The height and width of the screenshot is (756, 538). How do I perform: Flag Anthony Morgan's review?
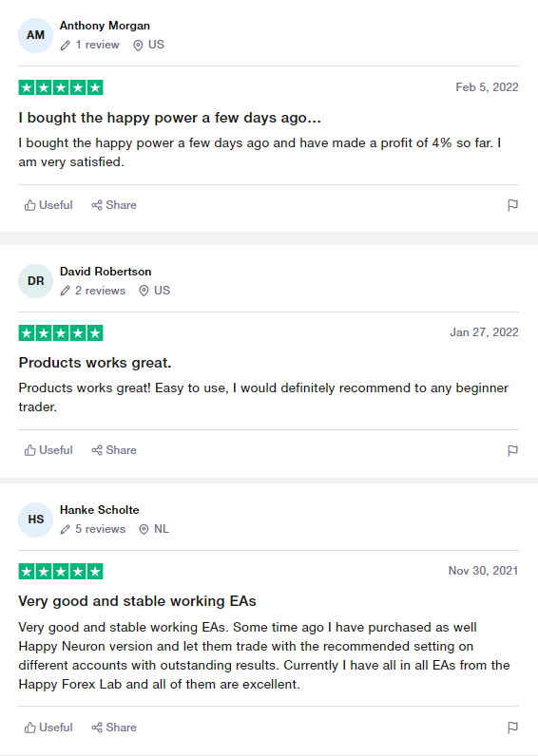(512, 205)
